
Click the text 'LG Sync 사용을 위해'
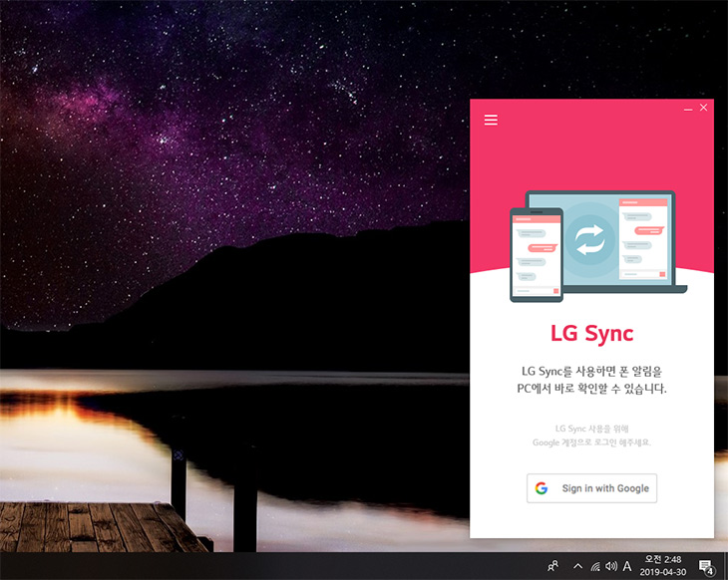[592, 429]
